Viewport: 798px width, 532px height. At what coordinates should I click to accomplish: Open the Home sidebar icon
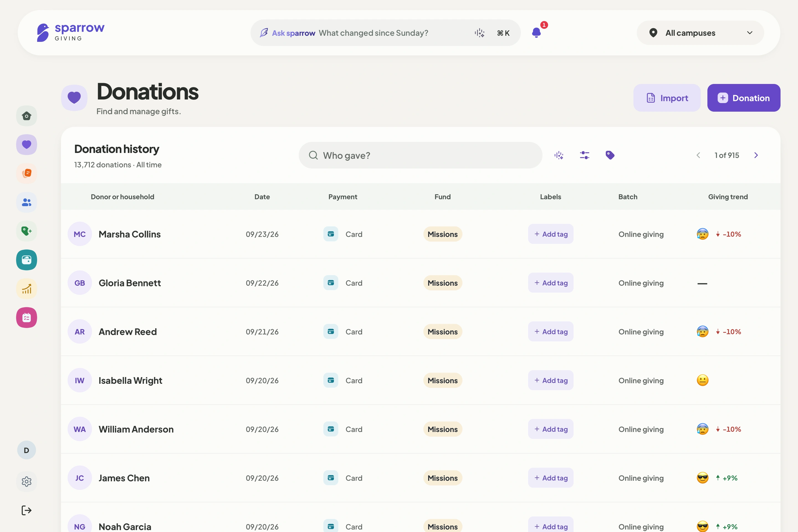(27, 116)
